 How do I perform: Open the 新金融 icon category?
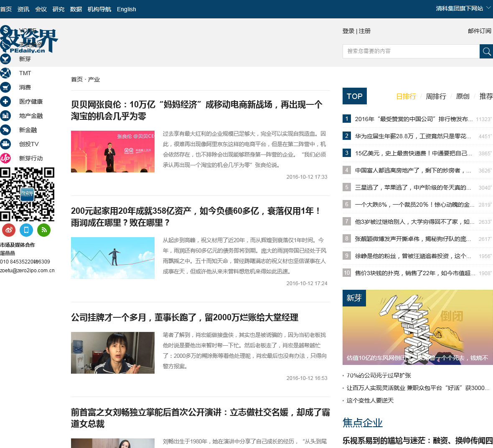5,130
